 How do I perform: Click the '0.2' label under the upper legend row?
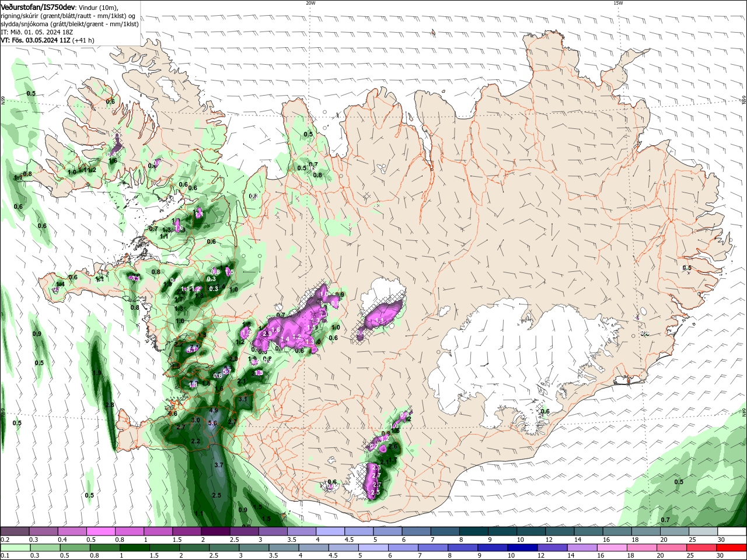(5, 540)
